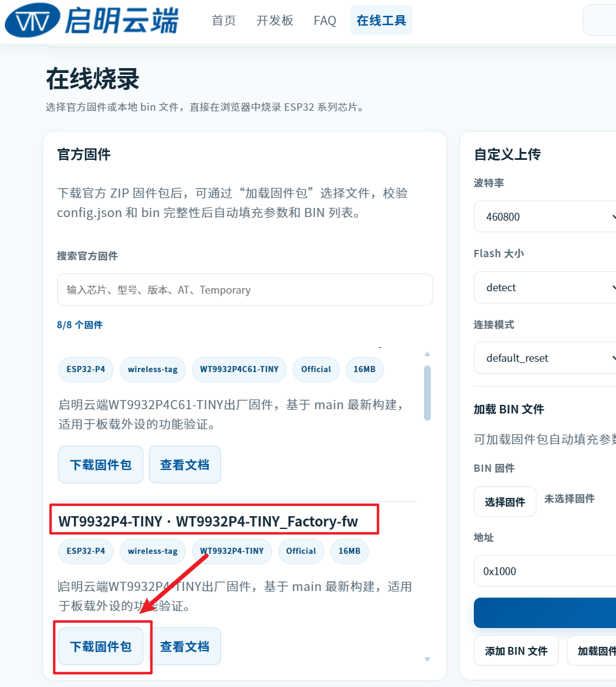Go to the 开发板 nav item
Viewport: 616px width, 687px height.
click(x=275, y=21)
